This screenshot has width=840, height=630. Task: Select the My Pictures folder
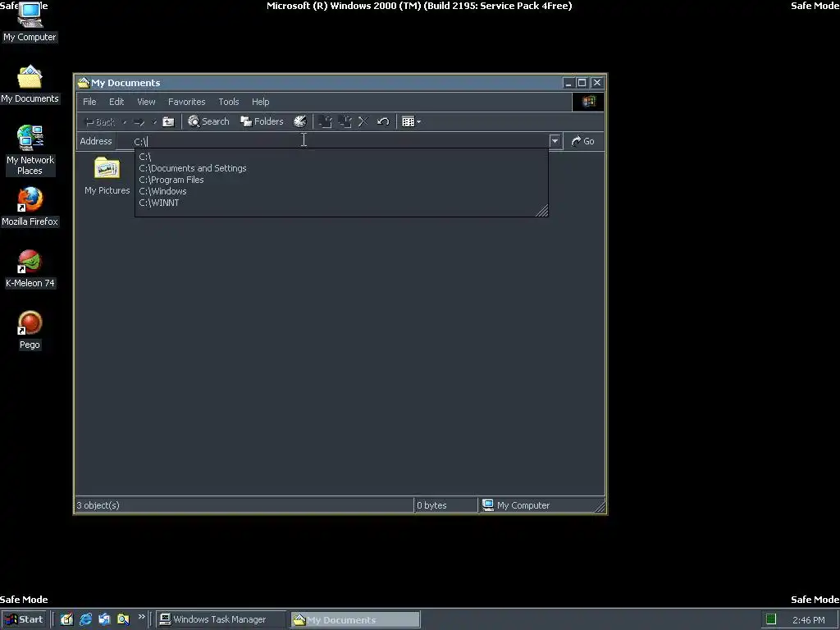click(107, 176)
